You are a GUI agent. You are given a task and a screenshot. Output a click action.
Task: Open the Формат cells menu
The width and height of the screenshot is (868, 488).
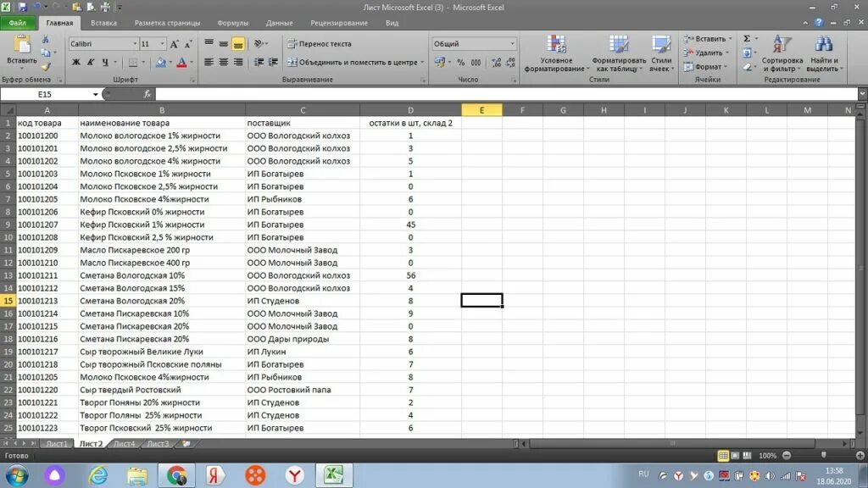pyautogui.click(x=704, y=67)
